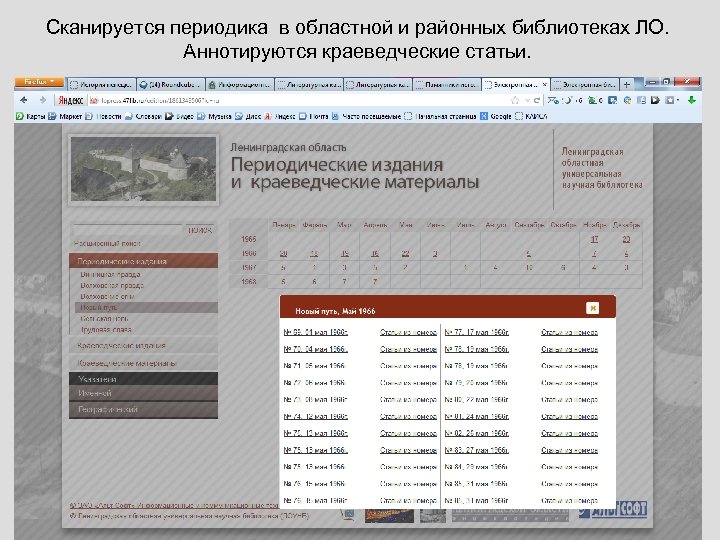Open issue № 70, 04 мая 1966г.
The image size is (720, 540).
click(x=315, y=349)
